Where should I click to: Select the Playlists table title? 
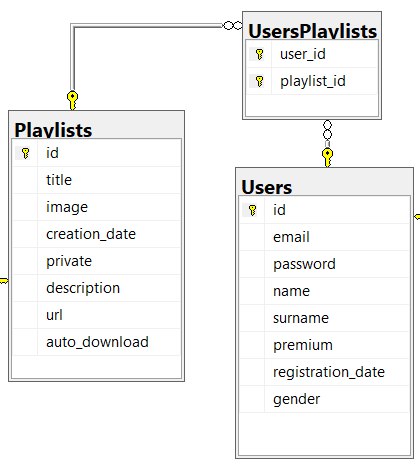[53, 130]
